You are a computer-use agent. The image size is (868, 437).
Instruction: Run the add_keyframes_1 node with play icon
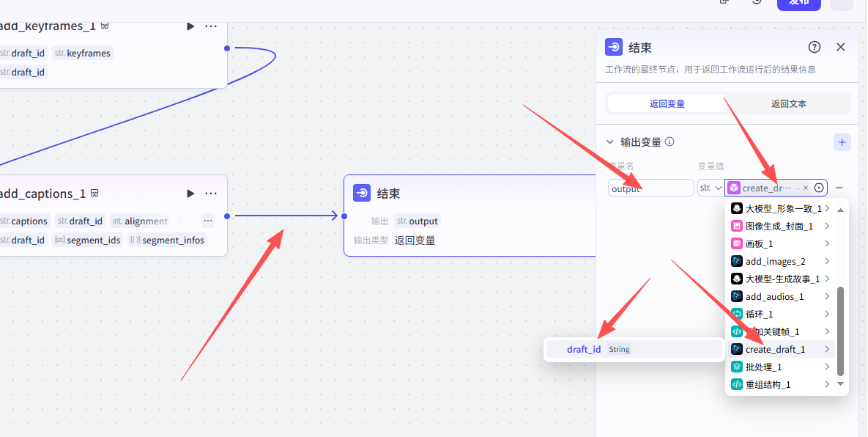(190, 26)
